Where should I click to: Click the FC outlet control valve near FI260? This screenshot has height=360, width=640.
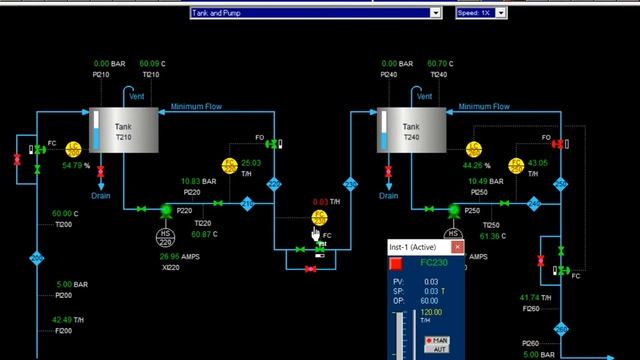(563, 270)
